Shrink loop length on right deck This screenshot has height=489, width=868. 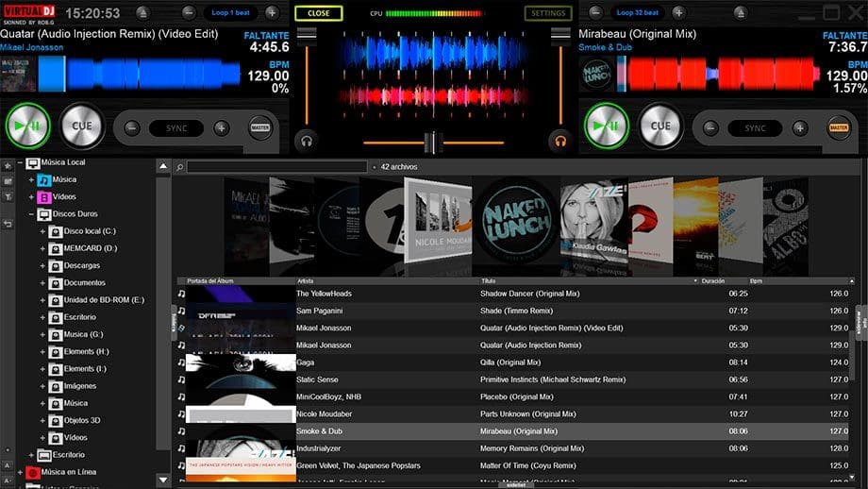[595, 12]
